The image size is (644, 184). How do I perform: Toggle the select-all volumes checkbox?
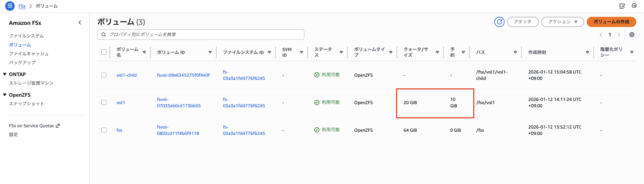pos(104,52)
